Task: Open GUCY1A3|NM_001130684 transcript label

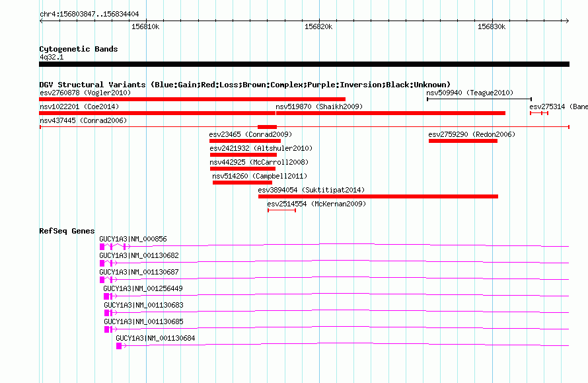Action: tap(155, 338)
